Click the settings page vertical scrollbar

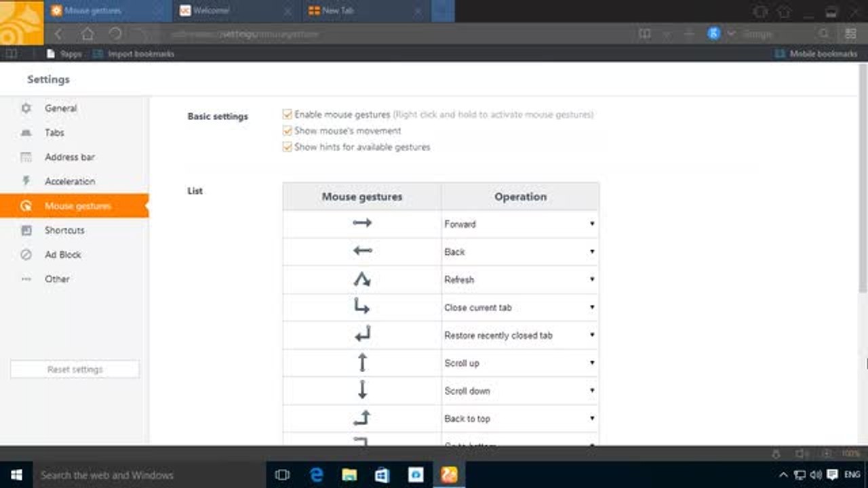tap(863, 179)
